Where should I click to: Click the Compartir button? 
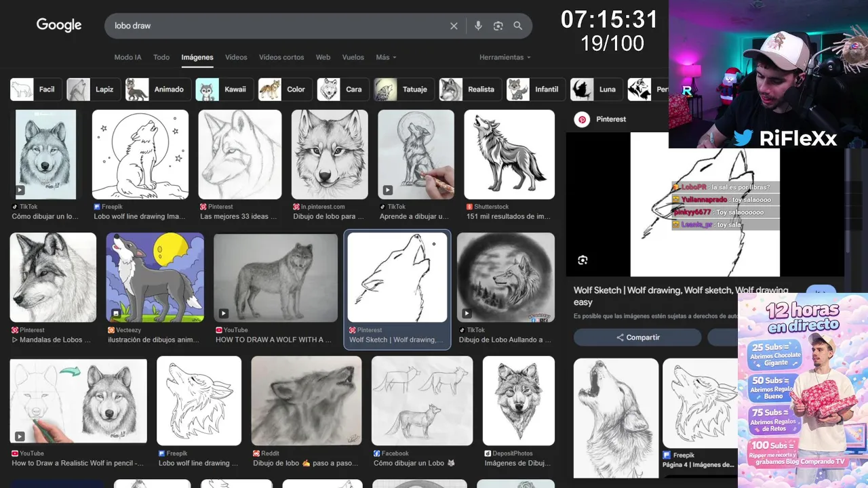637,338
